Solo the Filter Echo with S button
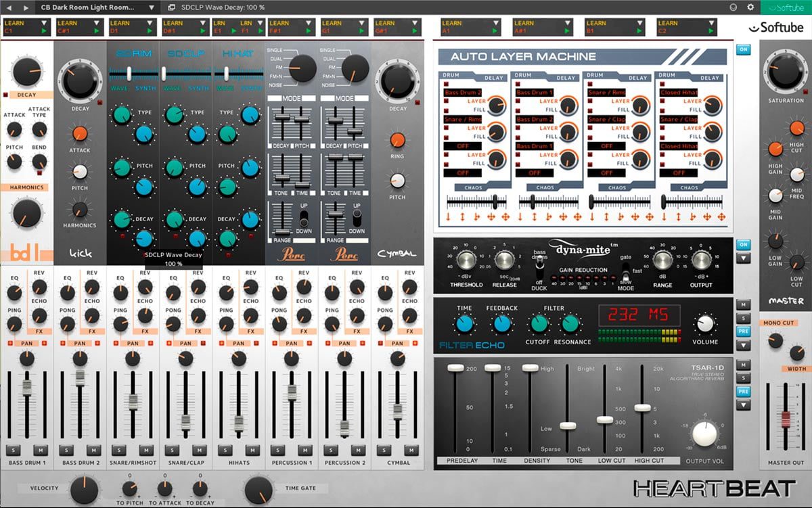The image size is (812, 508). [744, 319]
